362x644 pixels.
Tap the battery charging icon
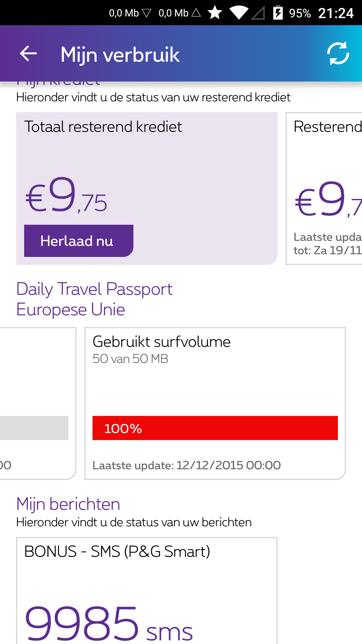pyautogui.click(x=278, y=13)
